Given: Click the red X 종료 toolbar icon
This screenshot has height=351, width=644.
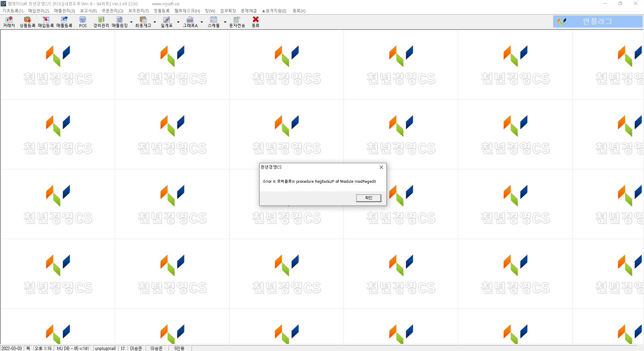Looking at the screenshot, I should pyautogui.click(x=256, y=22).
